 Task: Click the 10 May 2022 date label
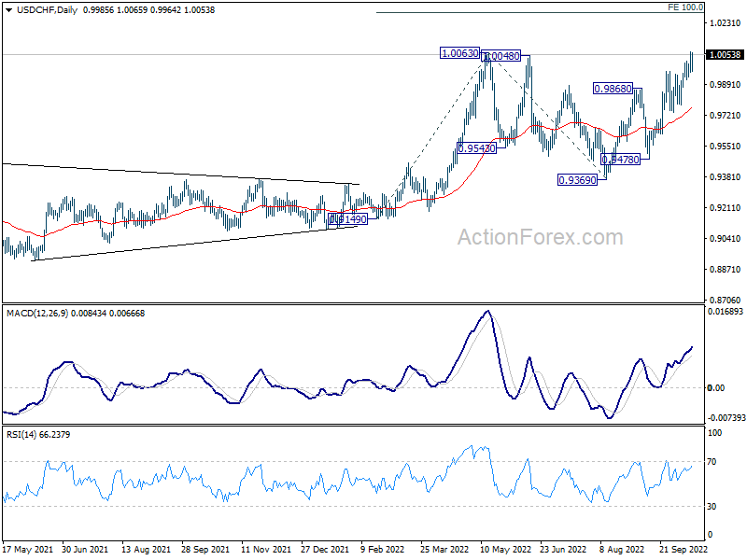point(505,550)
